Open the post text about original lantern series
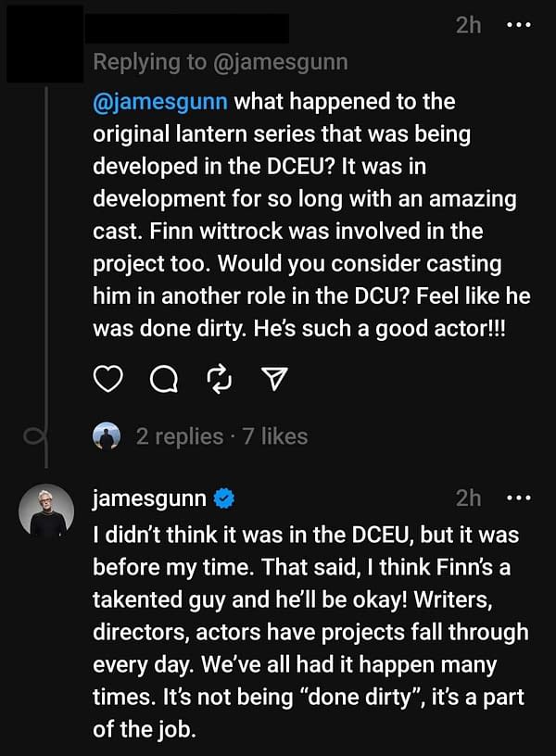 point(306,215)
